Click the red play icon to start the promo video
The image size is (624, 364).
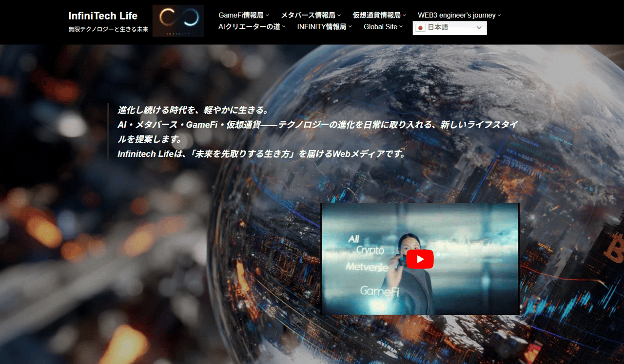point(420,259)
